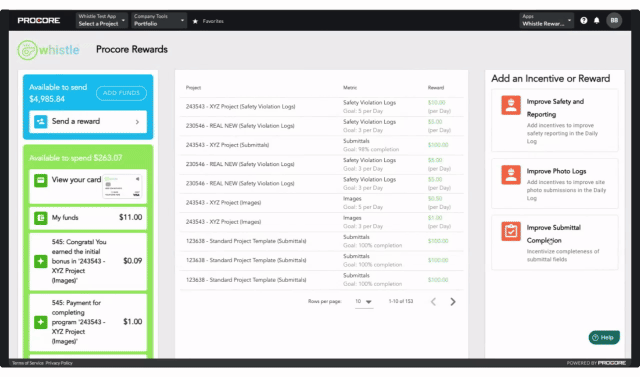Click the Send a reward person icon
The width and height of the screenshot is (640, 377).
click(40, 122)
